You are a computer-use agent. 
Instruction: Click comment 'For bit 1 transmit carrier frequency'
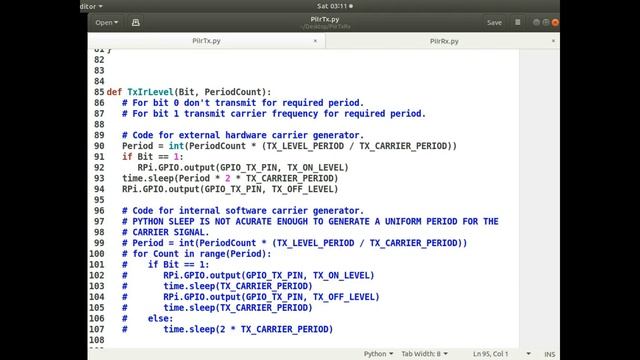click(274, 113)
